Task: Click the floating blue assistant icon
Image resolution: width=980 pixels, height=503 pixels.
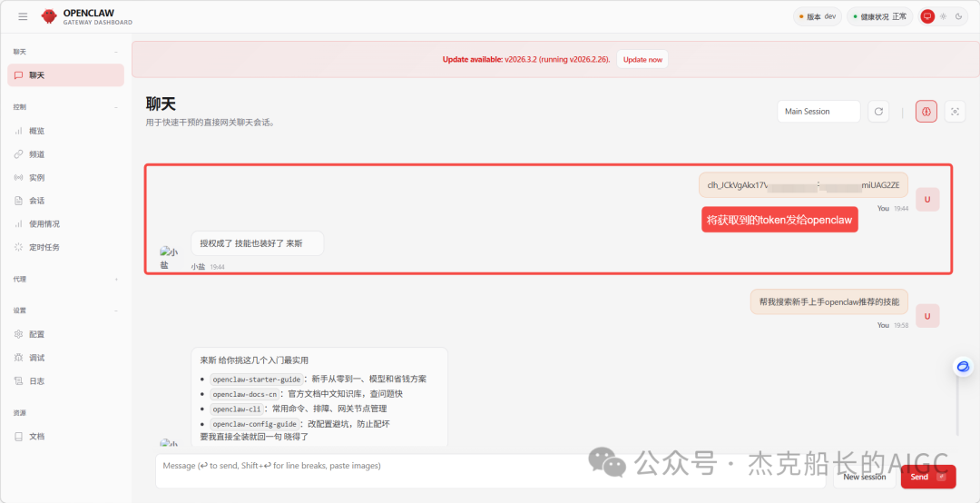Action: coord(963,367)
